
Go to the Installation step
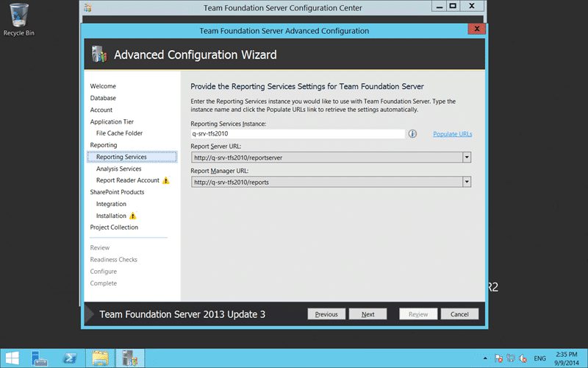click(x=111, y=216)
